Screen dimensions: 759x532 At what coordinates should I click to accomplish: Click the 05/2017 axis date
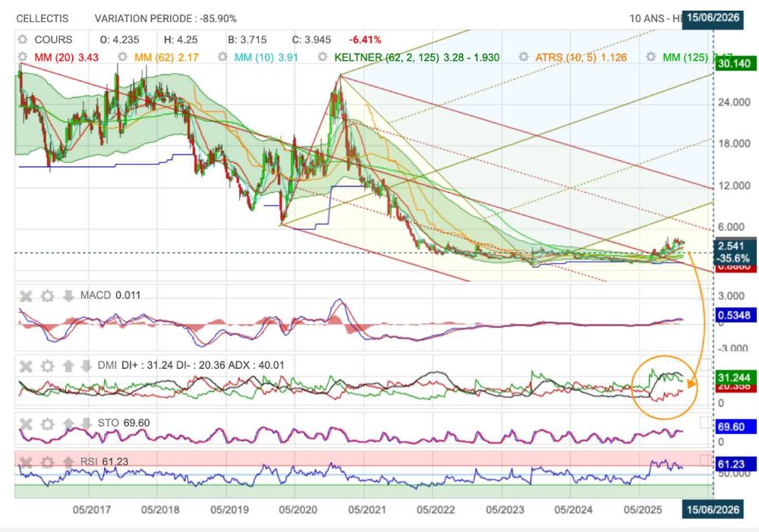[x=92, y=509]
